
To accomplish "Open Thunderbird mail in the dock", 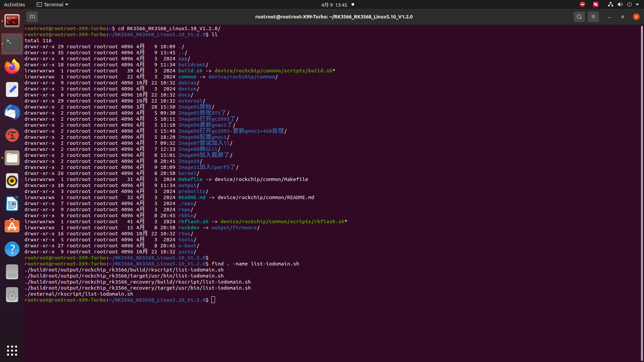I will 12,112.
